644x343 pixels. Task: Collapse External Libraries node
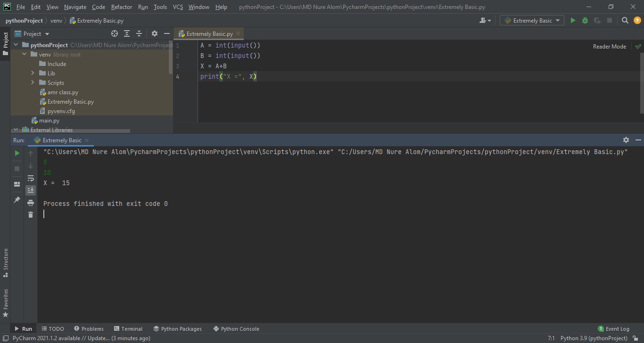click(16, 130)
